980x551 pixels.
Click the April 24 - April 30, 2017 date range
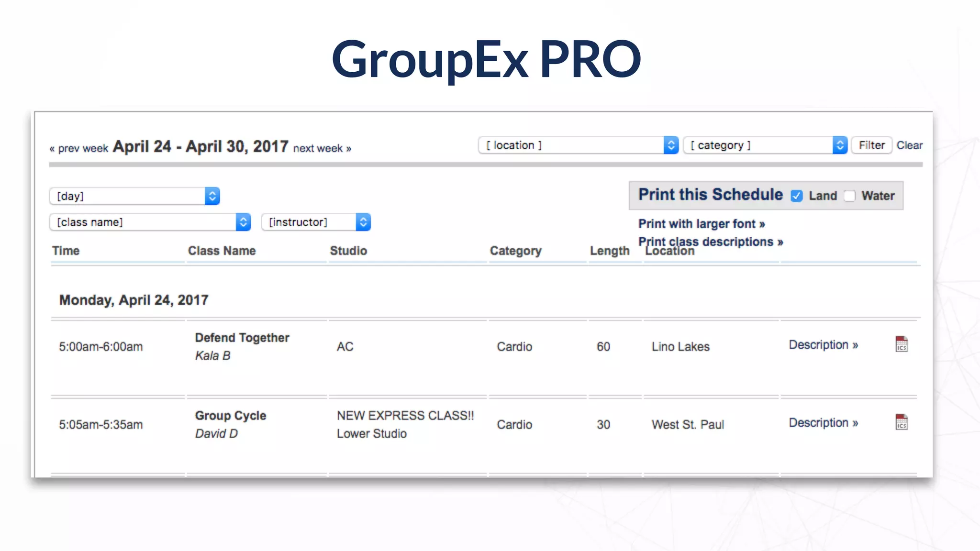(x=200, y=146)
